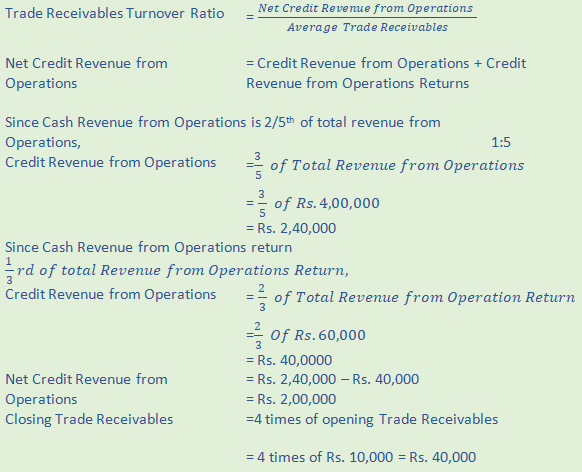Click the 'Trade Receivables Turnover Ratio' heading text
Screen dimensions: 582x472
[115, 13]
